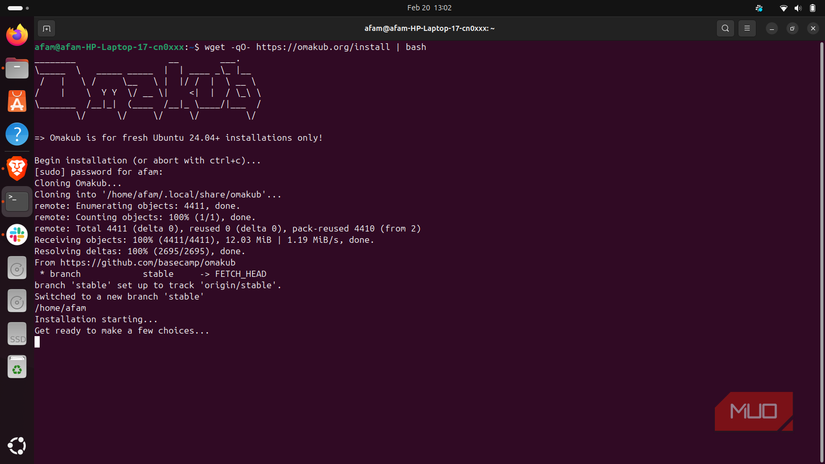Open the volume icon in top bar

click(x=798, y=8)
